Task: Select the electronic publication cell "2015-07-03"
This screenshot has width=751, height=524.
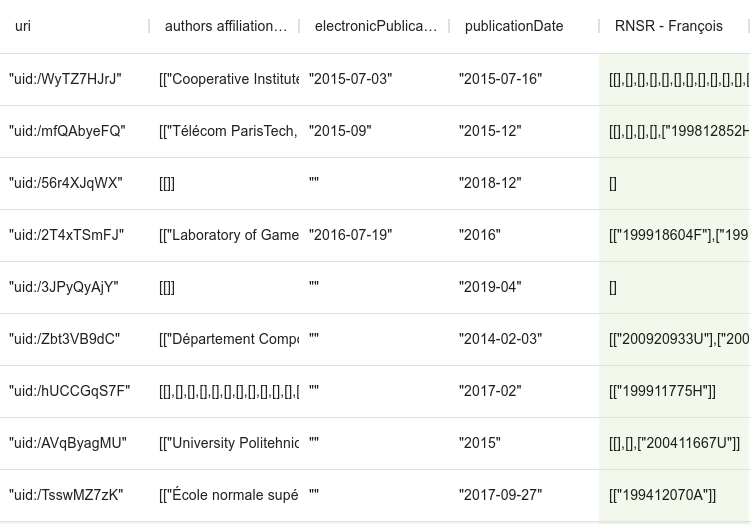Action: [x=350, y=79]
